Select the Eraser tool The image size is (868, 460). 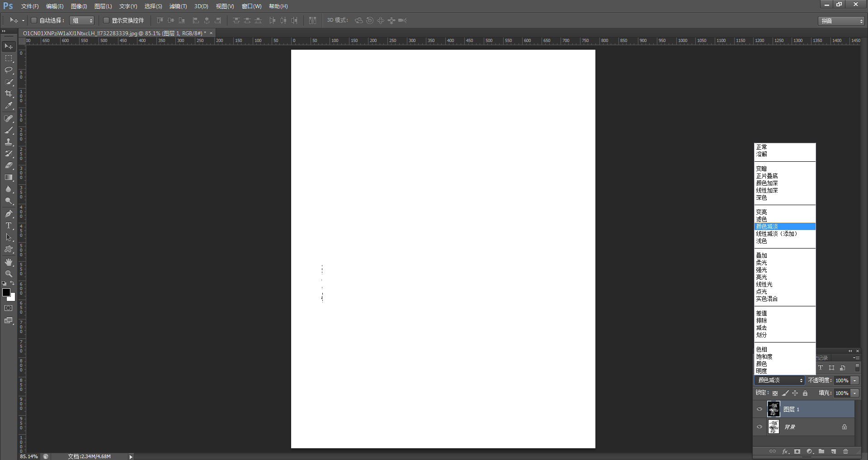coord(9,165)
